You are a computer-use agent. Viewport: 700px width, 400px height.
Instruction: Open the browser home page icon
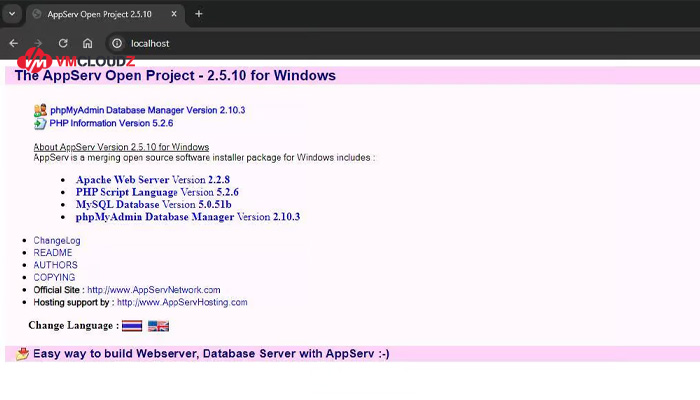coord(88,43)
